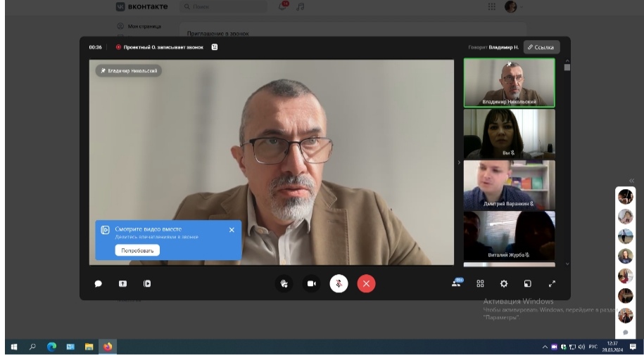Image resolution: width=644 pixels, height=355 pixels.
Task: Open Firefox from the Windows taskbar
Action: point(108,347)
